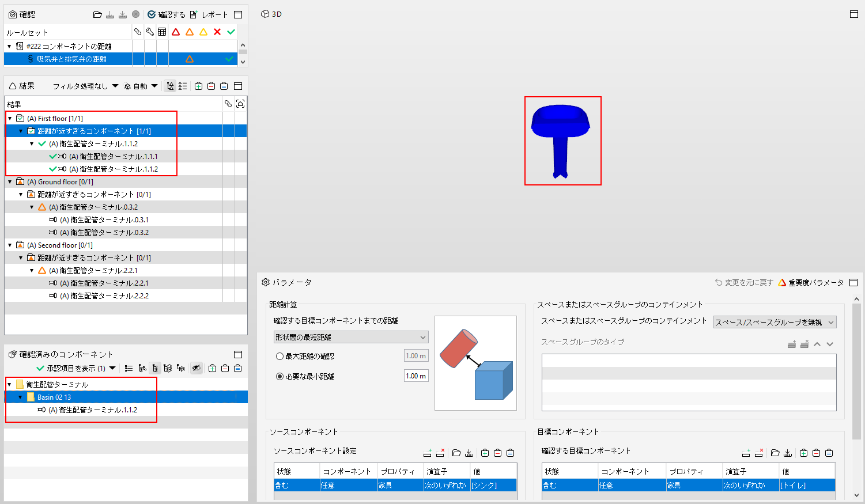Screen dimensions: 865x504
Task: Collapse the #222 コンポーネントの距離 ruleset
Action: point(9,46)
